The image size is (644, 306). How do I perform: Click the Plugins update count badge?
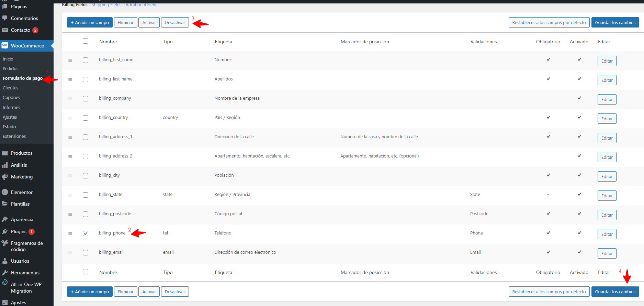point(31,232)
